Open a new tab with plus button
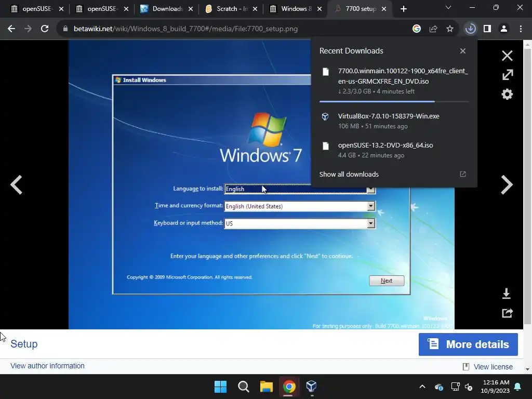 point(403,9)
